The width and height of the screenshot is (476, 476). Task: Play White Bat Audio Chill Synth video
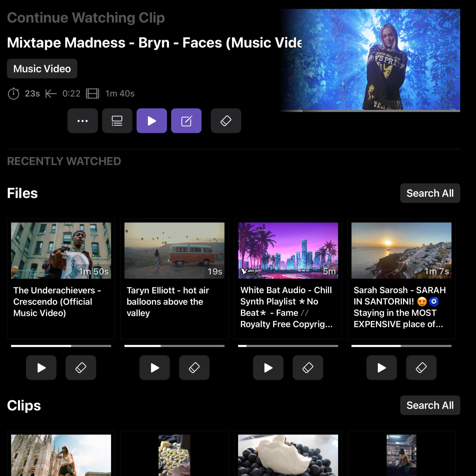pos(268,368)
